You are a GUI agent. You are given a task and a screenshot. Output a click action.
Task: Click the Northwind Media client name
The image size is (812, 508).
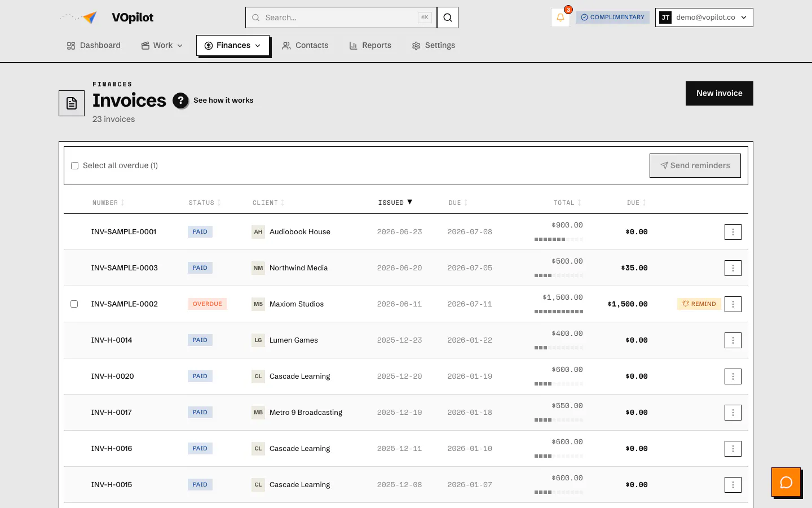[298, 268]
